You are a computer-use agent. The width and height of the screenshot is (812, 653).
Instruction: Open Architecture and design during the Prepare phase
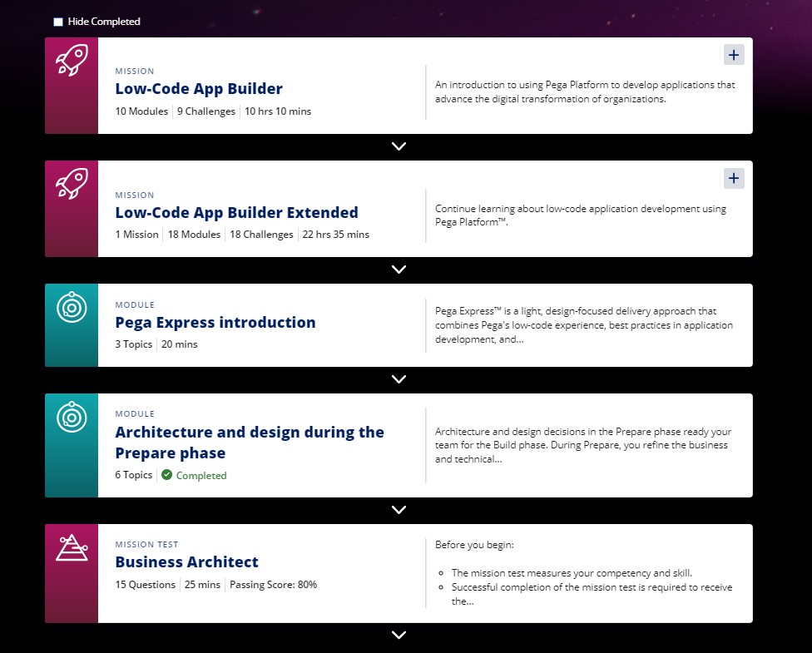tap(250, 443)
